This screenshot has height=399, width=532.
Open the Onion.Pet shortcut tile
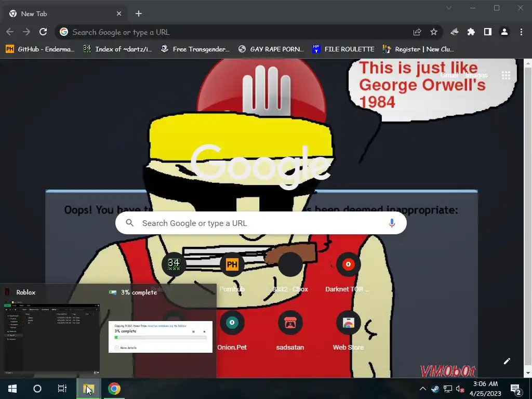[232, 322]
